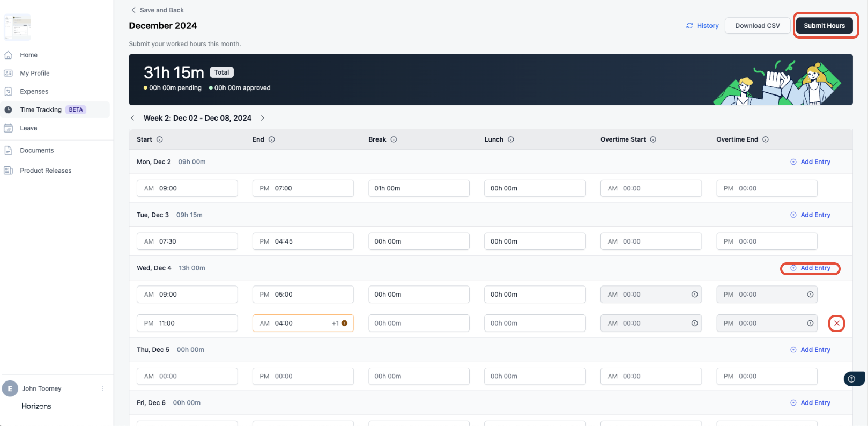Click the Expenses icon in sidebar
The width and height of the screenshot is (868, 426).
[x=8, y=91]
